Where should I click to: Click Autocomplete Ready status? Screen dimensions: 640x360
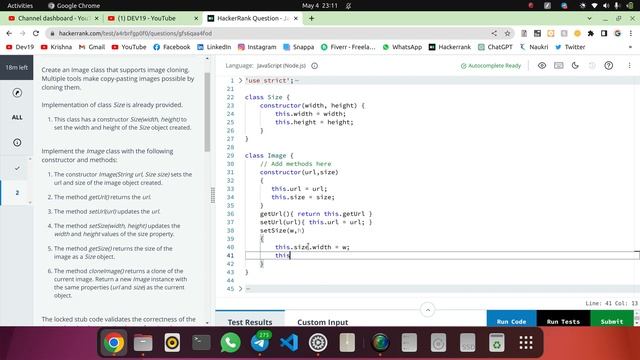(x=491, y=66)
